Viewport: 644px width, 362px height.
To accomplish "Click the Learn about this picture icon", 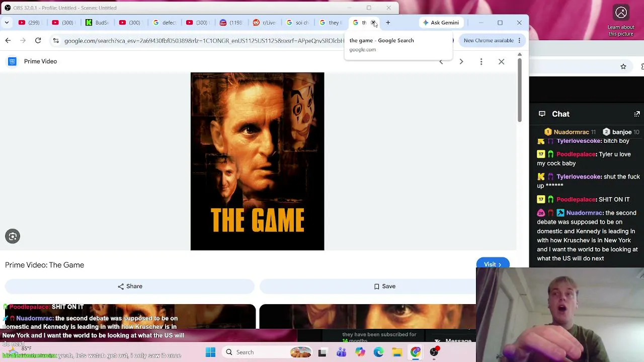I will pos(621,13).
